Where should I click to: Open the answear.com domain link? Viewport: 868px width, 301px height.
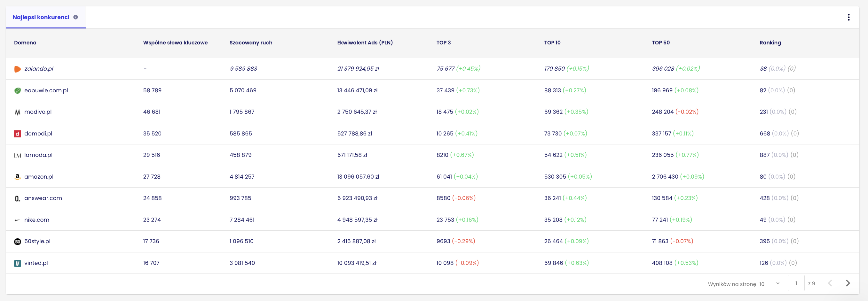(x=43, y=198)
